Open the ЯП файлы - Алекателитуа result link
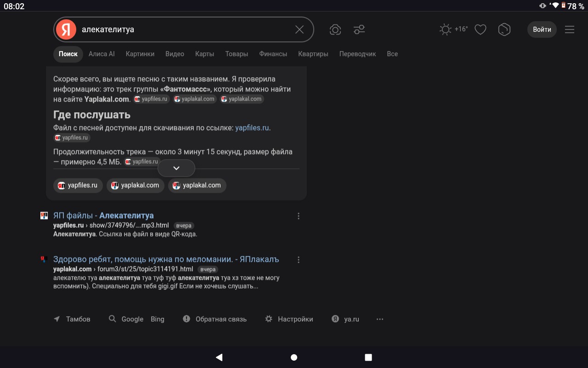This screenshot has width=588, height=368. coord(103,215)
